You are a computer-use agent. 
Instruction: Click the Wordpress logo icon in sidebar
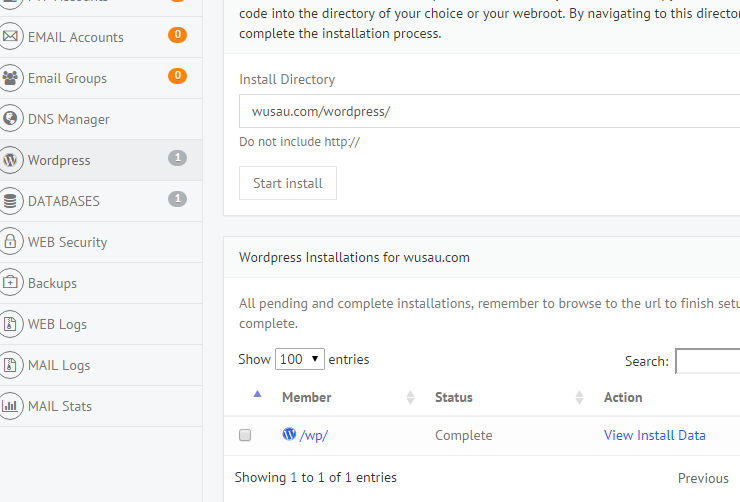pos(10,160)
